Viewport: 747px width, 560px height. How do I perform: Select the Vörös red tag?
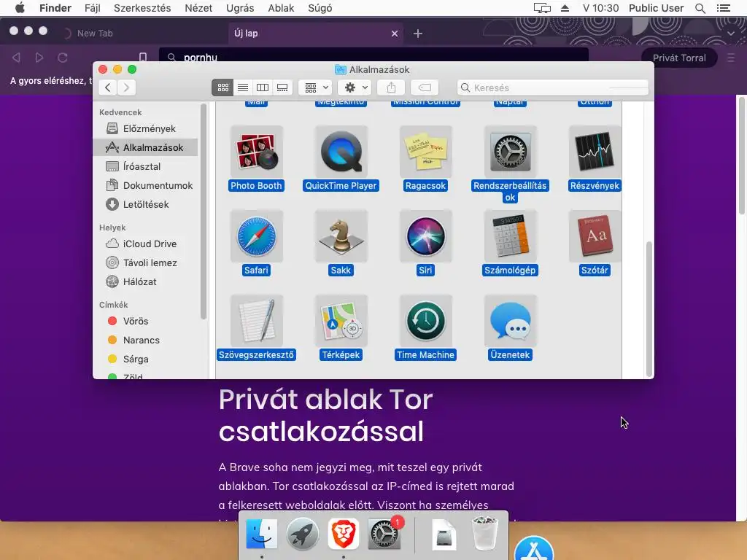146,321
